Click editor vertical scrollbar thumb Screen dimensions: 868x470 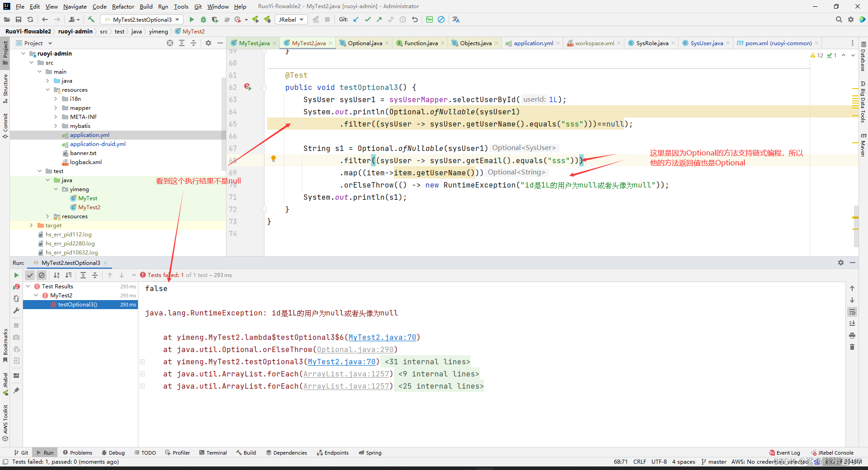(x=856, y=226)
